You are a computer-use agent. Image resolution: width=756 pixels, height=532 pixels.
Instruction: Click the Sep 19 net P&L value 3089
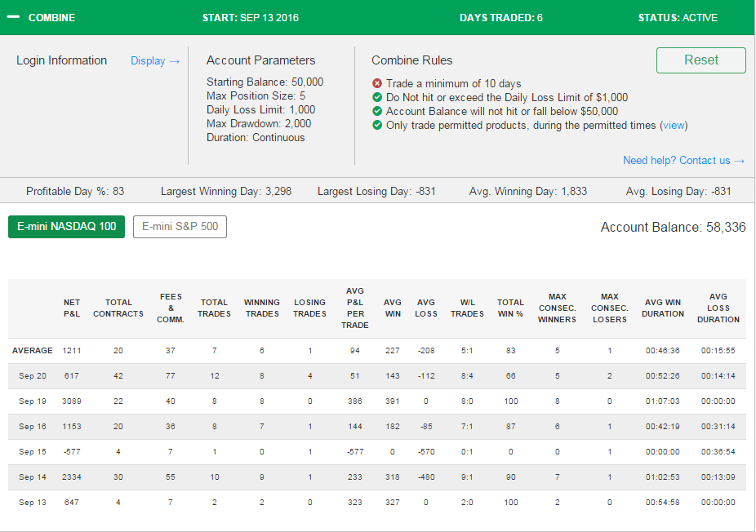click(71, 401)
